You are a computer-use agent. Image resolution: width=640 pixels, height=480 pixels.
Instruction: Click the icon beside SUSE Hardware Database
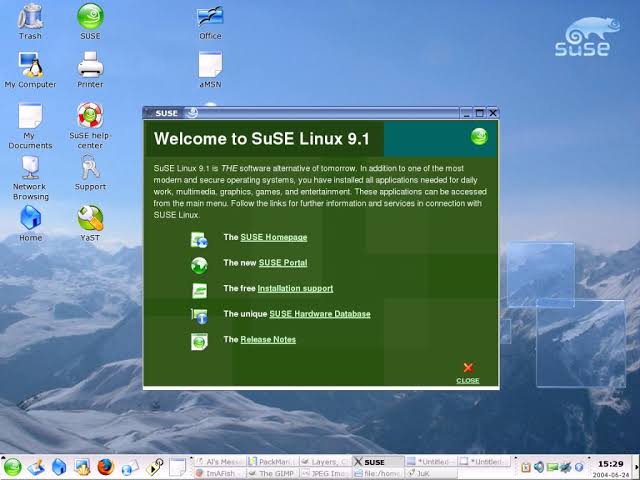[x=200, y=316]
